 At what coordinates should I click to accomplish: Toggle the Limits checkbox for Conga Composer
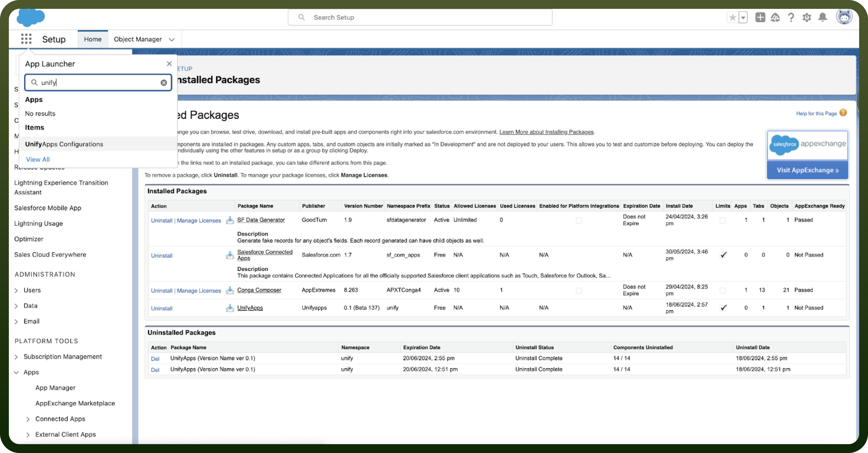click(723, 290)
